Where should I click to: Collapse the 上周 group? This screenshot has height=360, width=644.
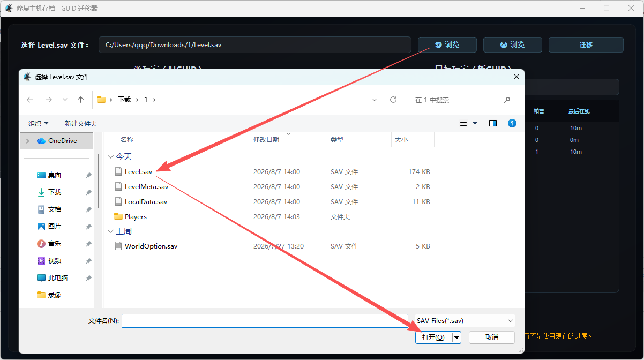pyautogui.click(x=111, y=231)
